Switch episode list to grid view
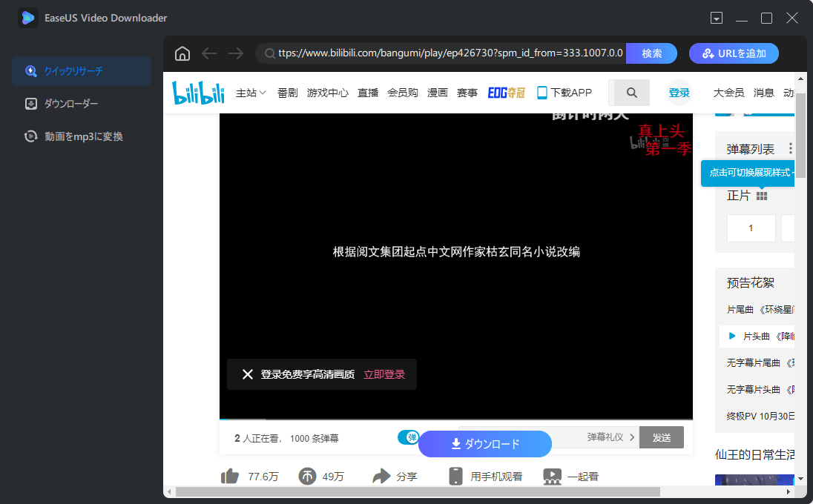This screenshot has width=813, height=504. pyautogui.click(x=762, y=194)
